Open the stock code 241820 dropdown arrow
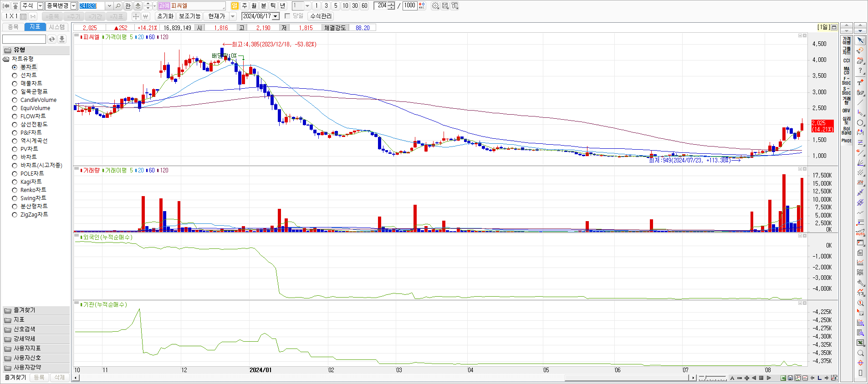This screenshot has height=384, width=868. pos(109,6)
